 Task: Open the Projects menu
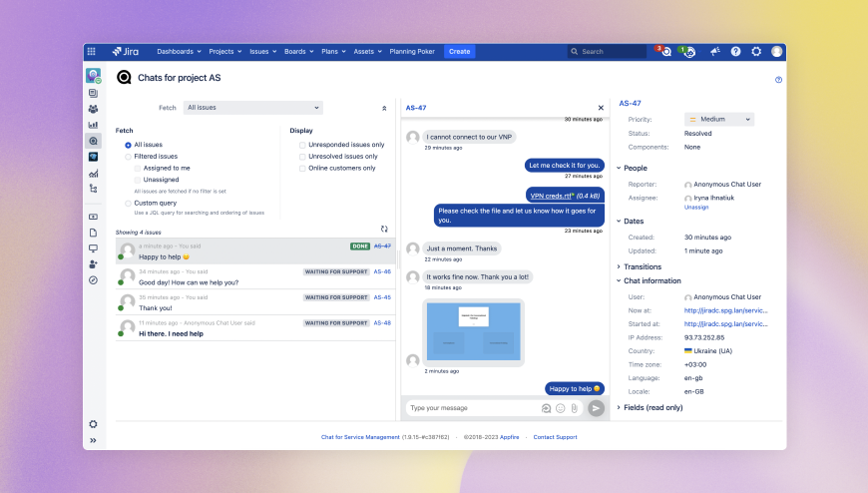click(225, 52)
